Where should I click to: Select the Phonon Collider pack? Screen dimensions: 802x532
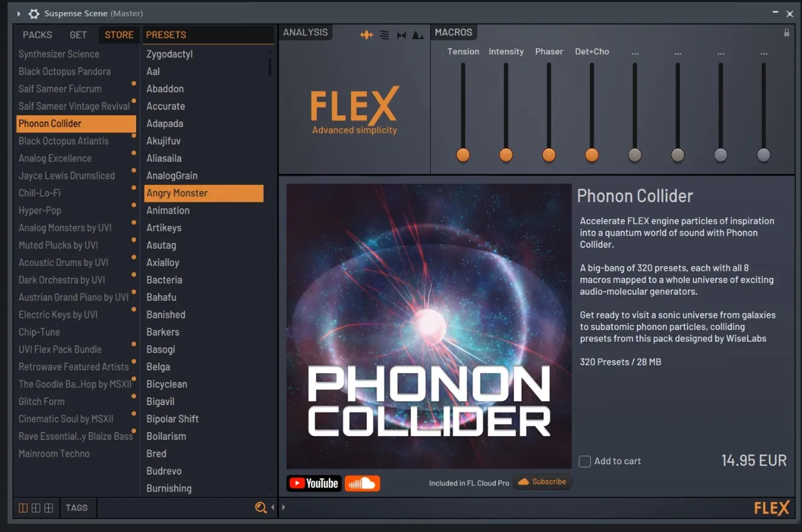[76, 123]
